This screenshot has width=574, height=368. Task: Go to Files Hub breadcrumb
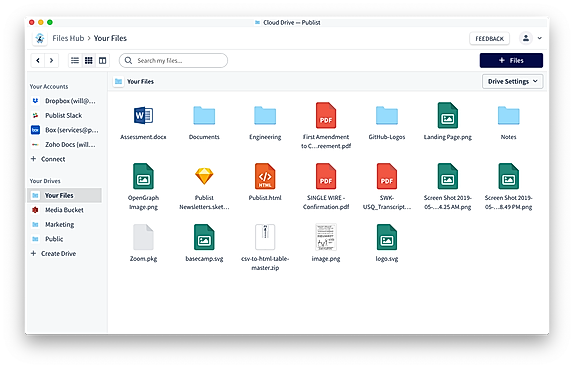(x=68, y=38)
